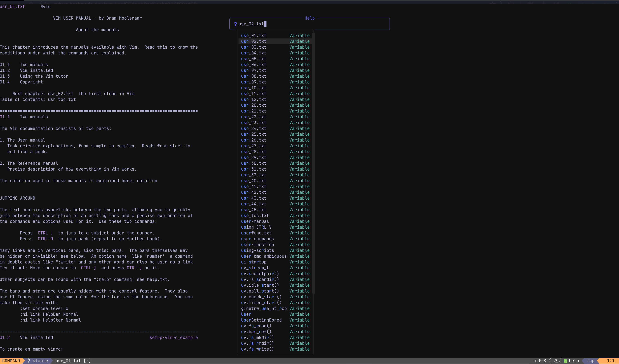Click the 1:1 cursor location indicator
The height and width of the screenshot is (364, 619).
[610, 361]
